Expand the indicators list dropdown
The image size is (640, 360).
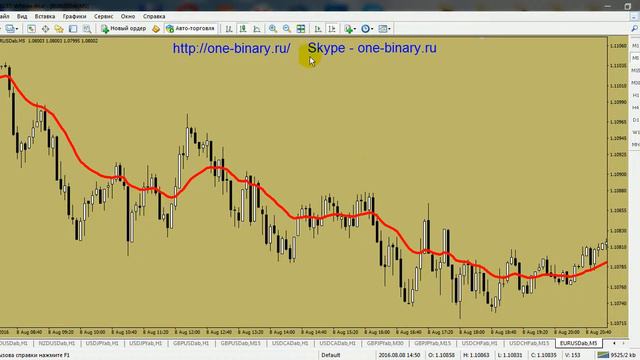355,29
